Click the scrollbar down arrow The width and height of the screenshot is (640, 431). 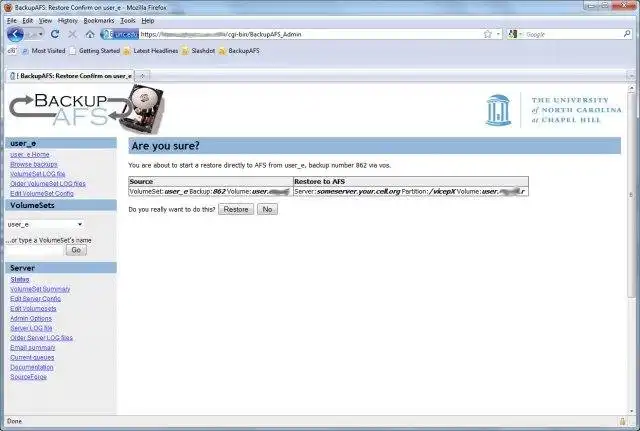(x=631, y=411)
